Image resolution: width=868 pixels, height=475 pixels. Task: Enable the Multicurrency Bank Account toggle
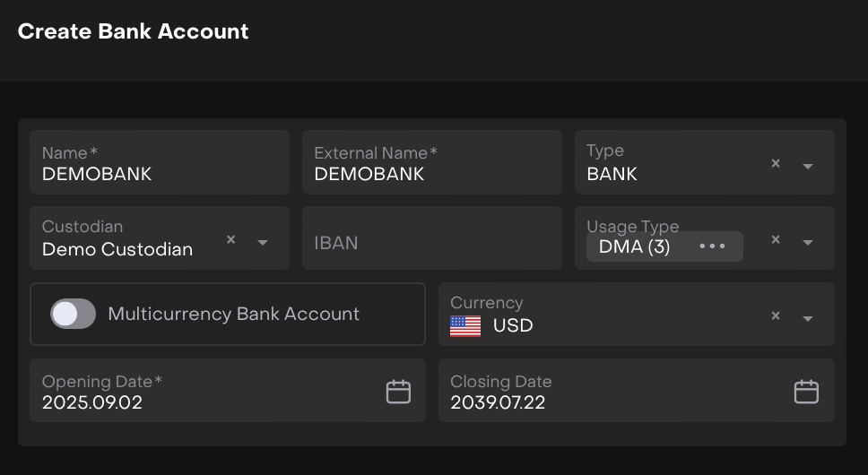[73, 314]
